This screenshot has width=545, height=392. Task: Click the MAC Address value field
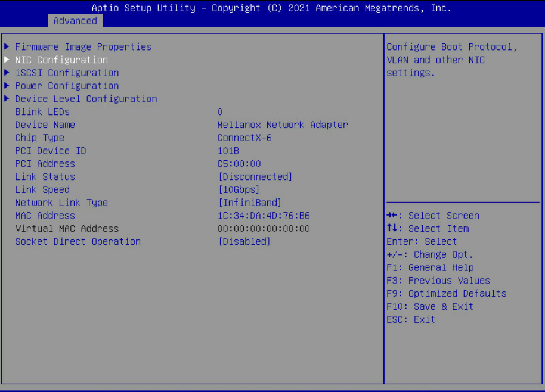(x=264, y=216)
